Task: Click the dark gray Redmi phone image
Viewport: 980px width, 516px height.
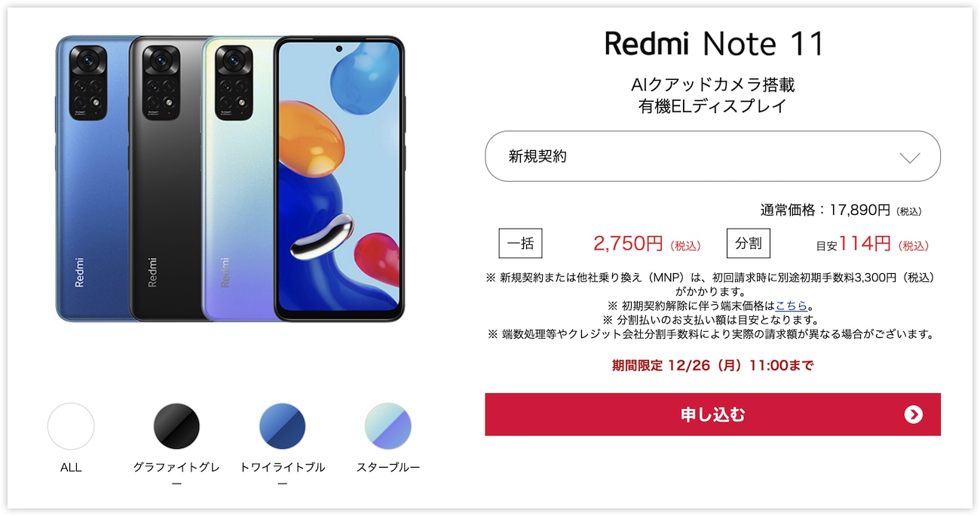Action: pyautogui.click(x=166, y=178)
